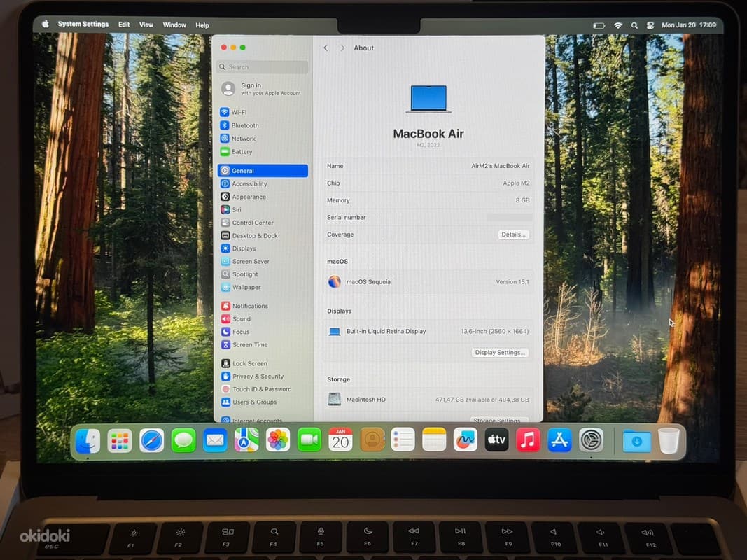Open the Window menu
This screenshot has width=747, height=560.
tap(174, 24)
